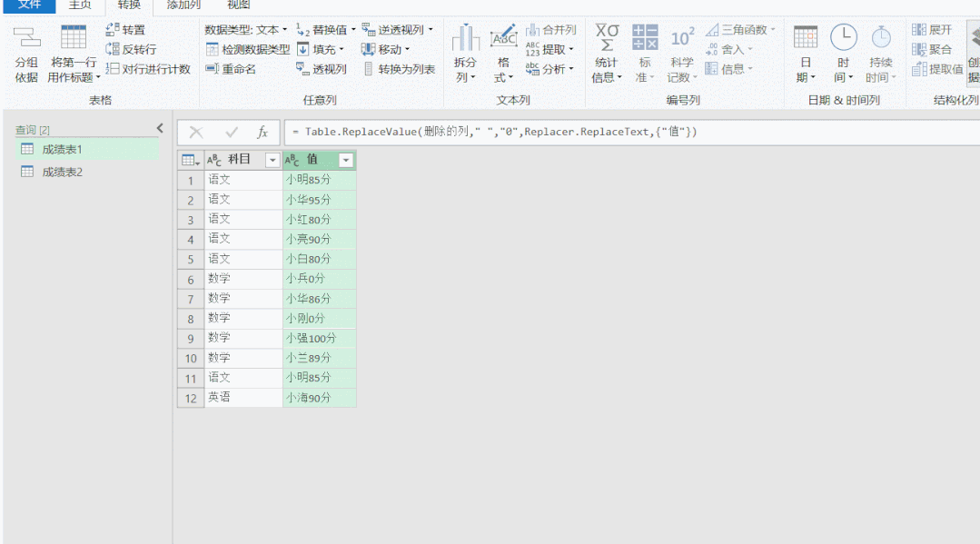Select the cell 小海90分
This screenshot has height=544, width=980.
tap(320, 398)
